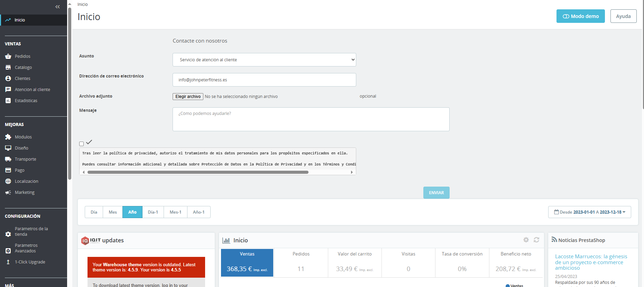The height and width of the screenshot is (287, 644).
Task: Click the Mensaje text area
Action: coord(311,119)
